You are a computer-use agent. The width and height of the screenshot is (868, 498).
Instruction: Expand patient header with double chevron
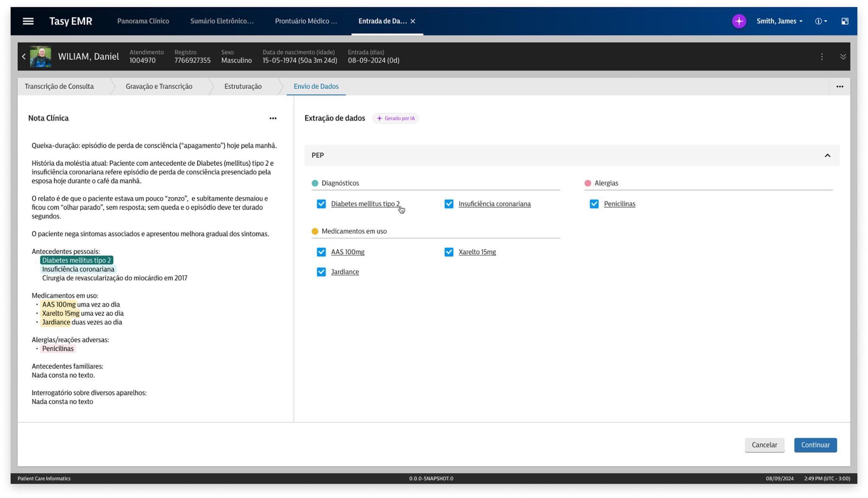point(843,56)
